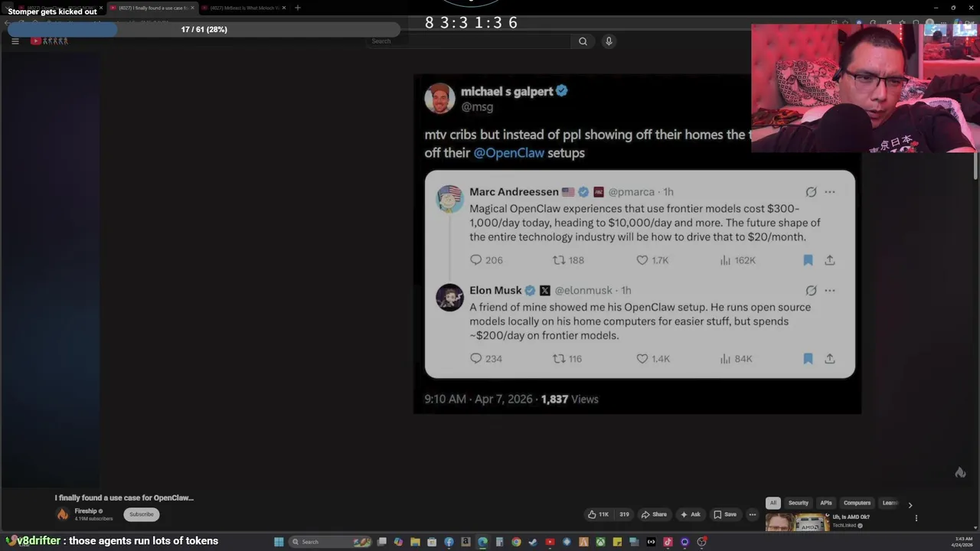Select the Computers filter chip
Screen dimensions: 980x551
857,503
